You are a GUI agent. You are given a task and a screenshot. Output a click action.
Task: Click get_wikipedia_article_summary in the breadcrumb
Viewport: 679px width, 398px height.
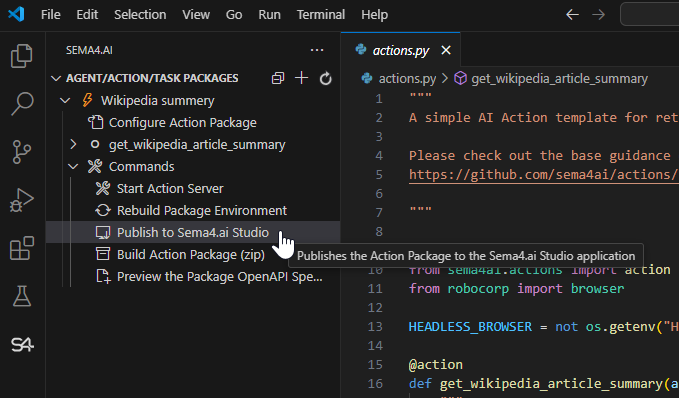tap(559, 78)
